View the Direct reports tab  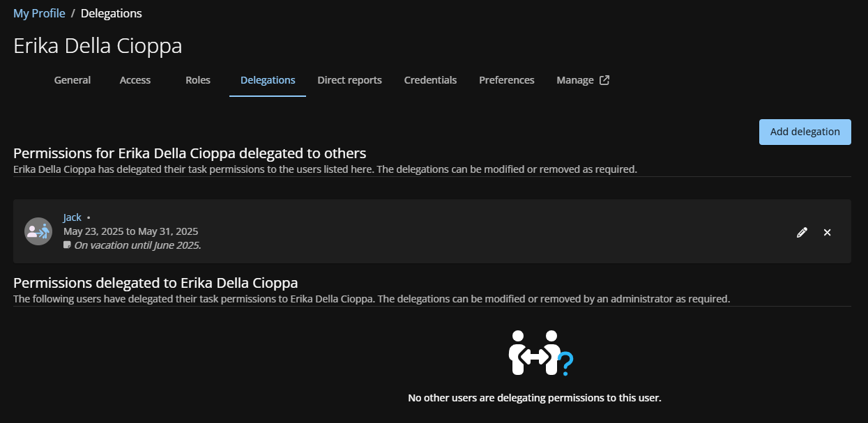(349, 80)
